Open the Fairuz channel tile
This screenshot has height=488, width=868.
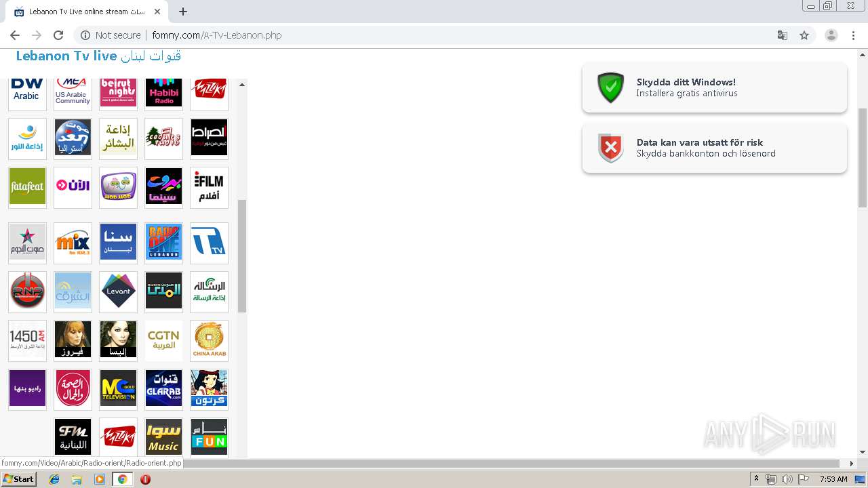pos(73,340)
